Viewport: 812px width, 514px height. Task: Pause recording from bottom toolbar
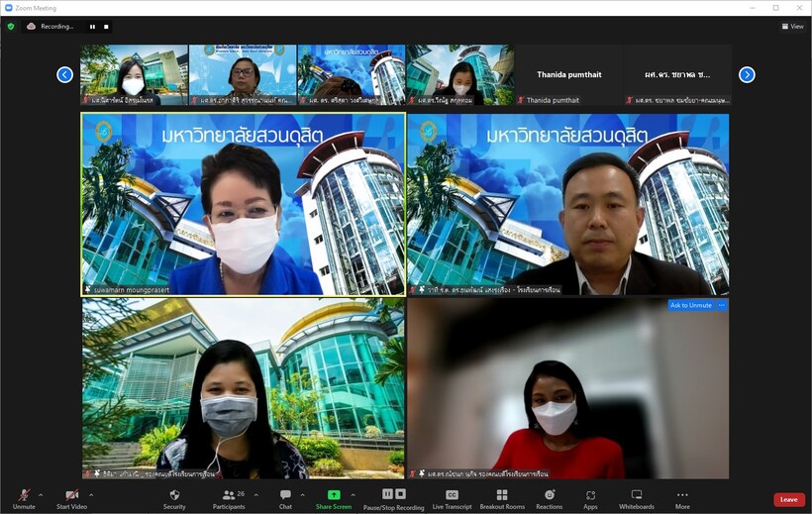click(387, 494)
